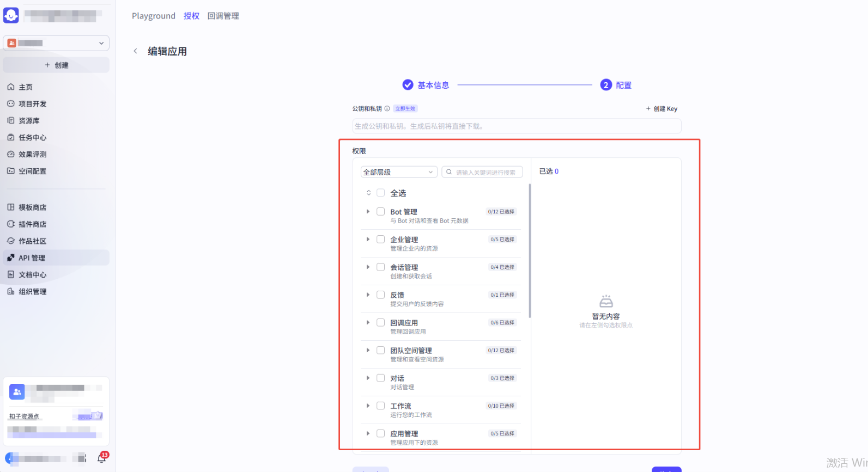Viewport: 868px width, 472px height.
Task: Select the 对话 permission checkbox
Action: pyautogui.click(x=381, y=378)
